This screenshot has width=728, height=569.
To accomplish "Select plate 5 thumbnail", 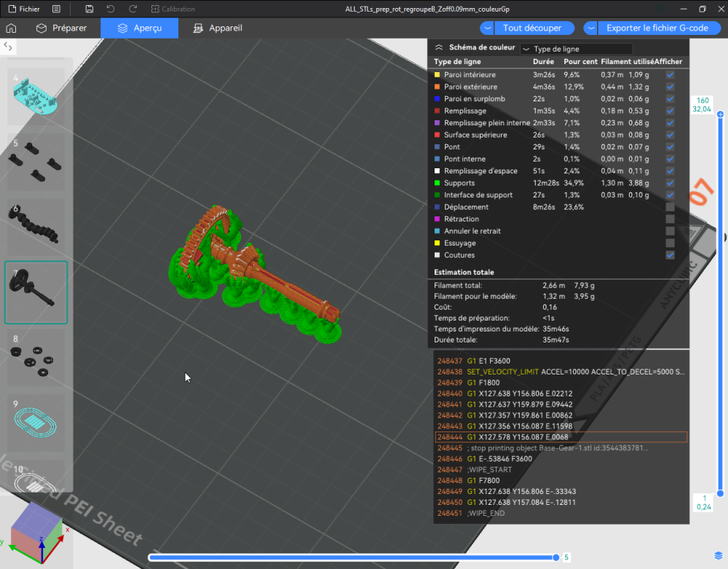I will 36,162.
